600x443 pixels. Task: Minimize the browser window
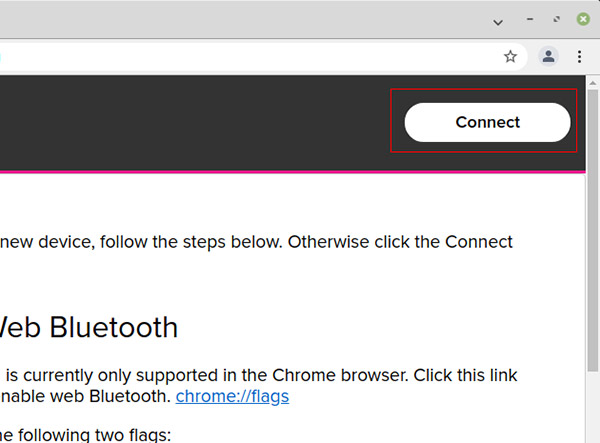pos(530,19)
